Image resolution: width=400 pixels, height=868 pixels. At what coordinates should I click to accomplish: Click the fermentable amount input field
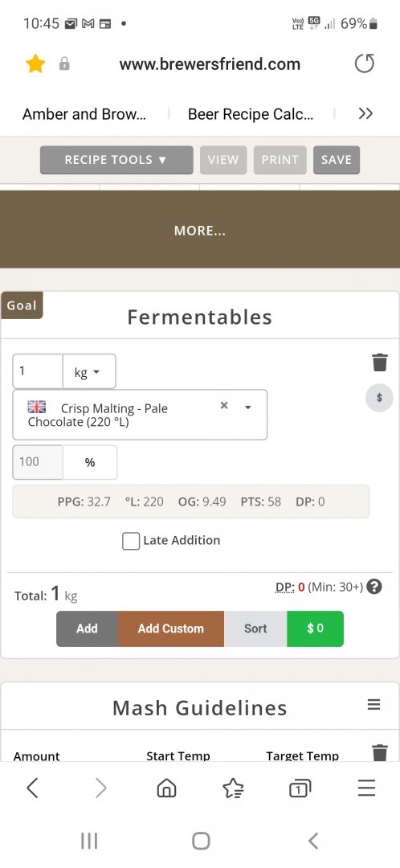(38, 371)
